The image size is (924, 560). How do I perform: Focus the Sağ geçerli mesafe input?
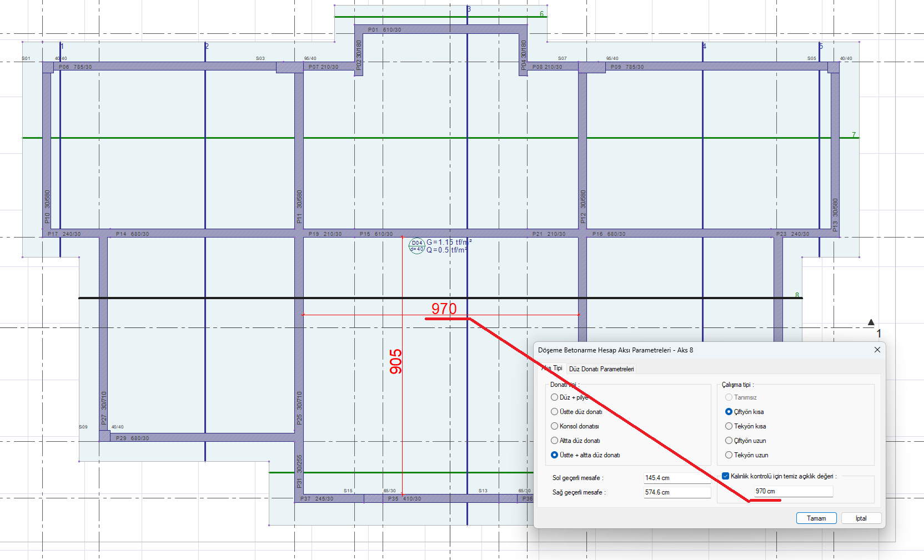tap(676, 492)
